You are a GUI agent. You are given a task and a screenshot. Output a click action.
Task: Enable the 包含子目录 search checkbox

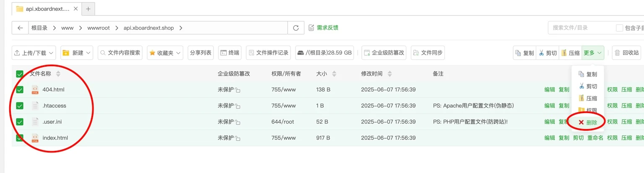[x=619, y=28]
